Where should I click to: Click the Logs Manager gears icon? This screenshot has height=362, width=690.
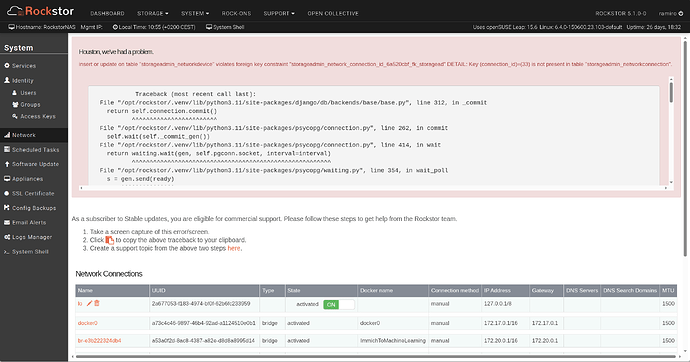[x=7, y=237]
